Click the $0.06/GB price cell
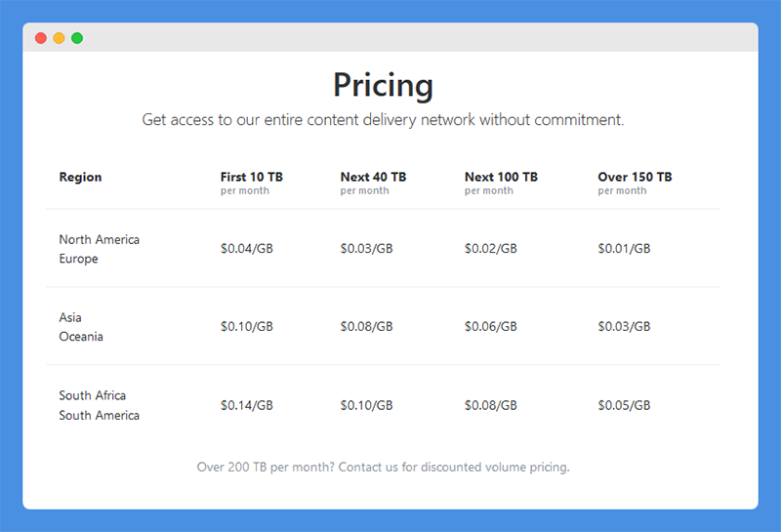This screenshot has height=532, width=781. coord(491,327)
